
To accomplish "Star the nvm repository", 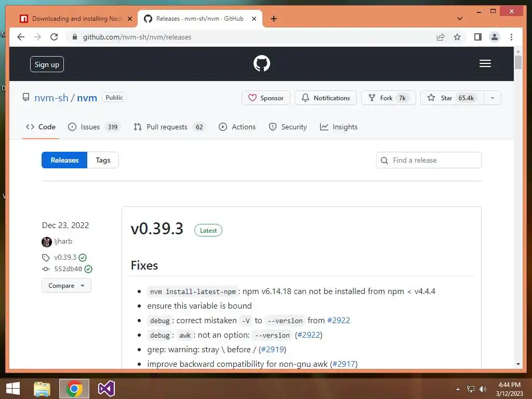I will (453, 98).
